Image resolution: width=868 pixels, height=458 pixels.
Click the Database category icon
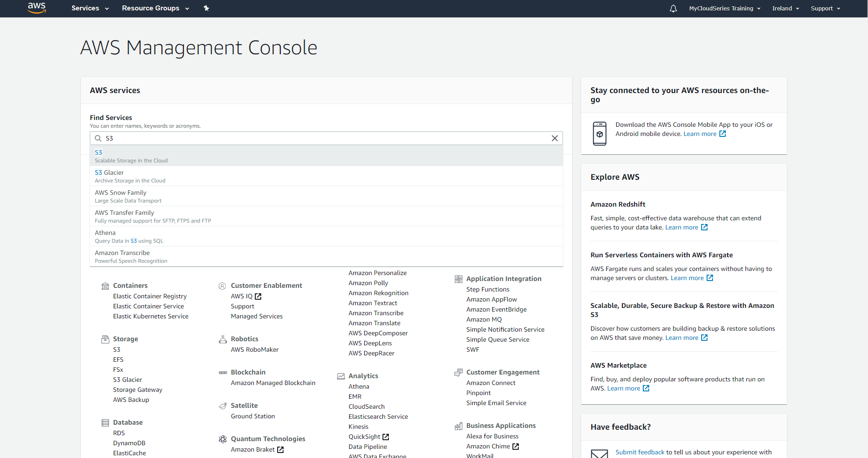tap(104, 422)
